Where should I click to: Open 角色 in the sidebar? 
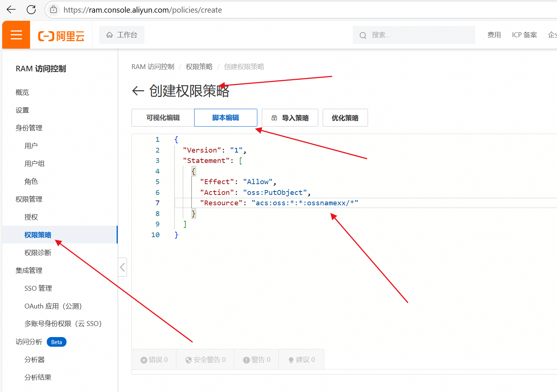31,182
